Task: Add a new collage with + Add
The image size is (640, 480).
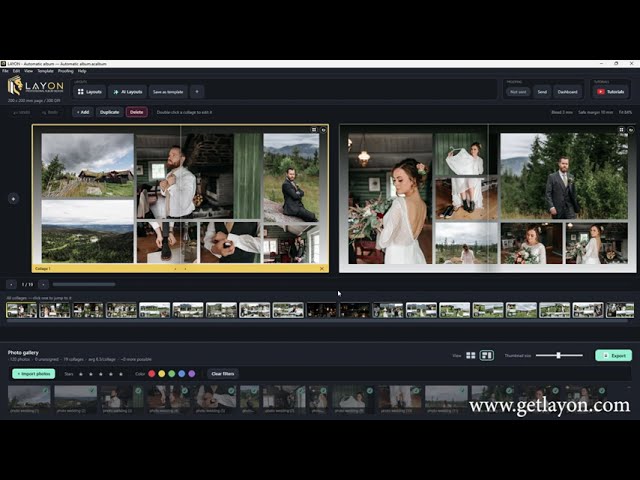Action: coord(83,112)
